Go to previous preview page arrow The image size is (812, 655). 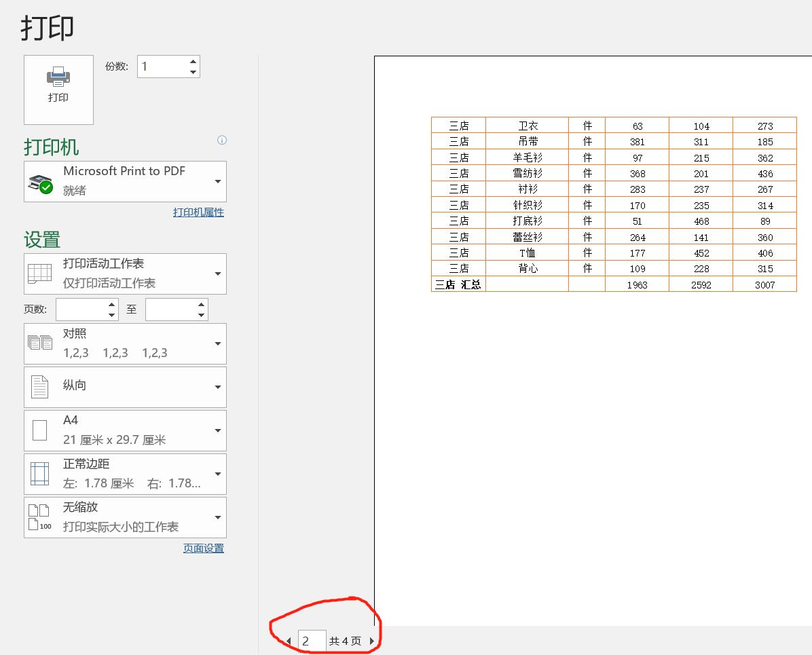coord(289,641)
